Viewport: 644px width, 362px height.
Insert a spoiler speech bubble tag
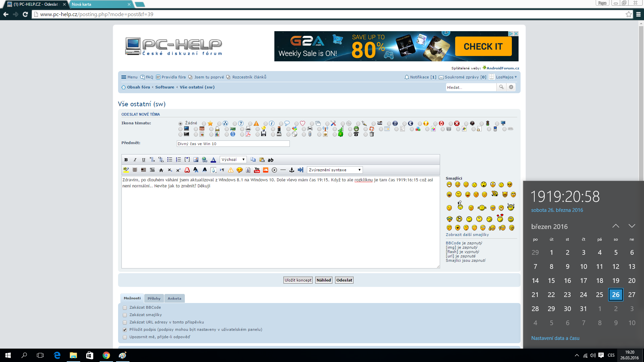tap(239, 170)
